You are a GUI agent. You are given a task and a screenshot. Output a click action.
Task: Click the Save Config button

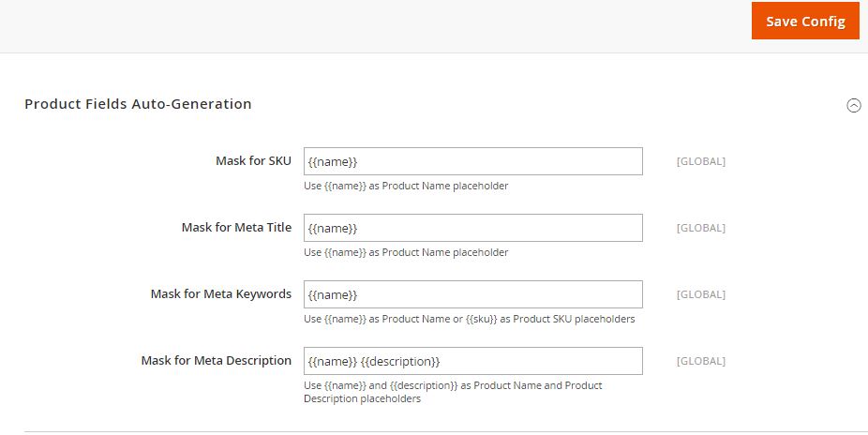tap(804, 21)
